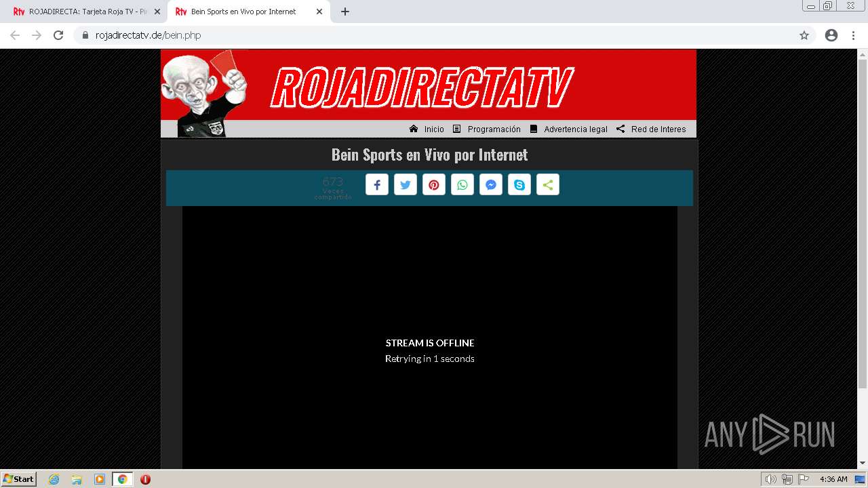Screen dimensions: 868x488
Task: Minimize the Chrome window
Action: 811,5
